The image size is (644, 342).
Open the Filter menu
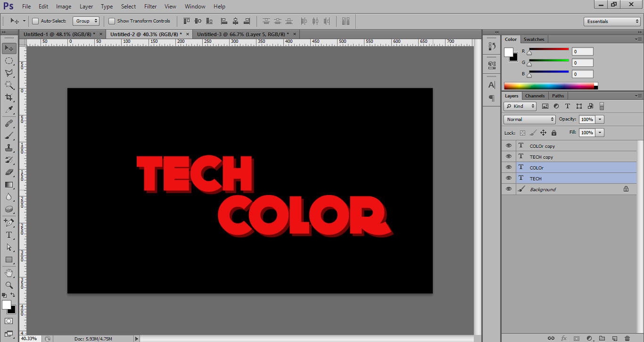150,6
